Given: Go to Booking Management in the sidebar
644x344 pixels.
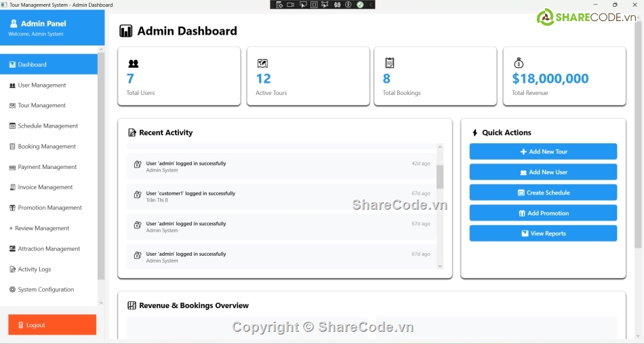Looking at the screenshot, I should [x=47, y=147].
